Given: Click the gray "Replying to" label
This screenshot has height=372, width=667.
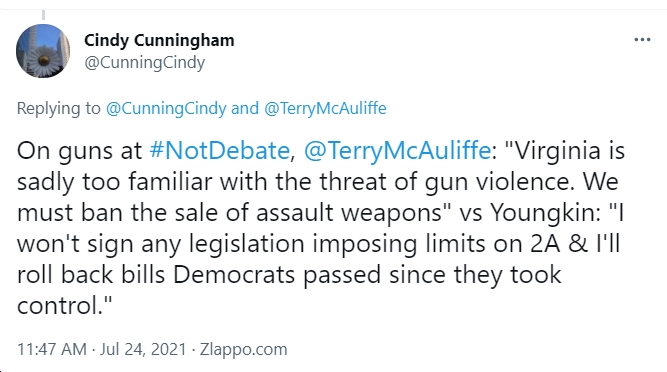Looking at the screenshot, I should click(x=59, y=108).
